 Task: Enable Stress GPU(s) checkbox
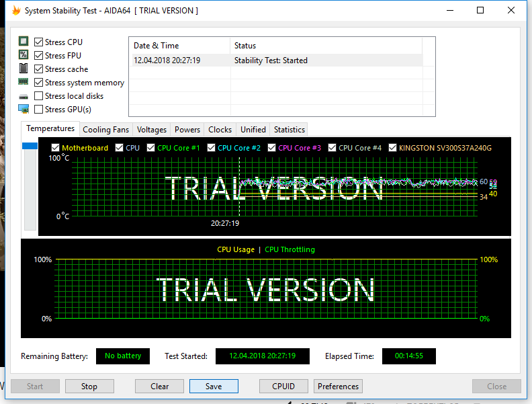click(x=39, y=110)
